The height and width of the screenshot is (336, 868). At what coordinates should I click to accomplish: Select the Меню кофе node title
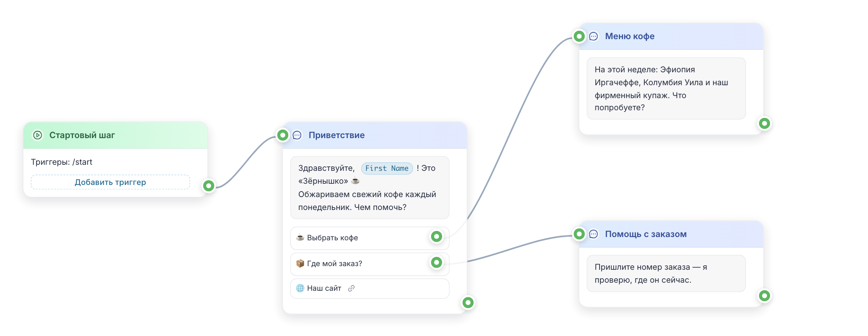coord(630,36)
